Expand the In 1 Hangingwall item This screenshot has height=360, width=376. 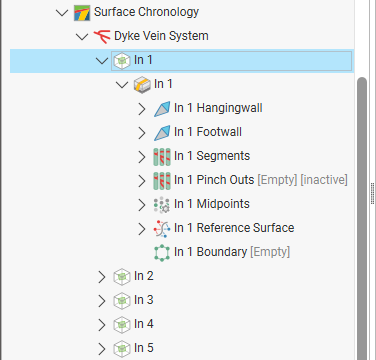[142, 109]
